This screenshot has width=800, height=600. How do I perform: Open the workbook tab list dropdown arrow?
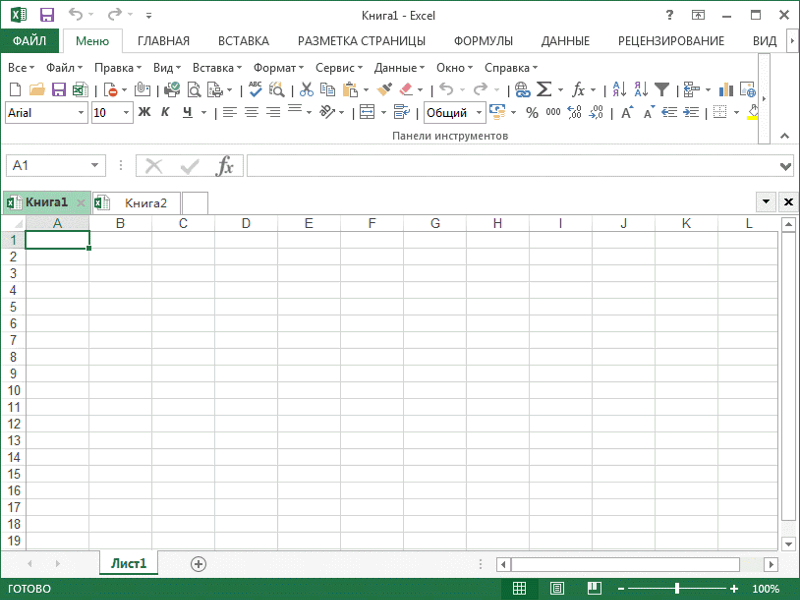click(765, 202)
